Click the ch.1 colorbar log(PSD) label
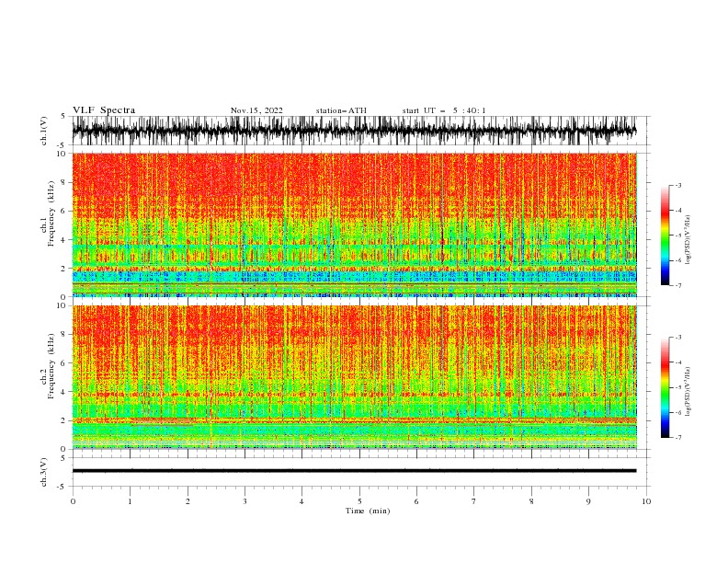 (688, 240)
